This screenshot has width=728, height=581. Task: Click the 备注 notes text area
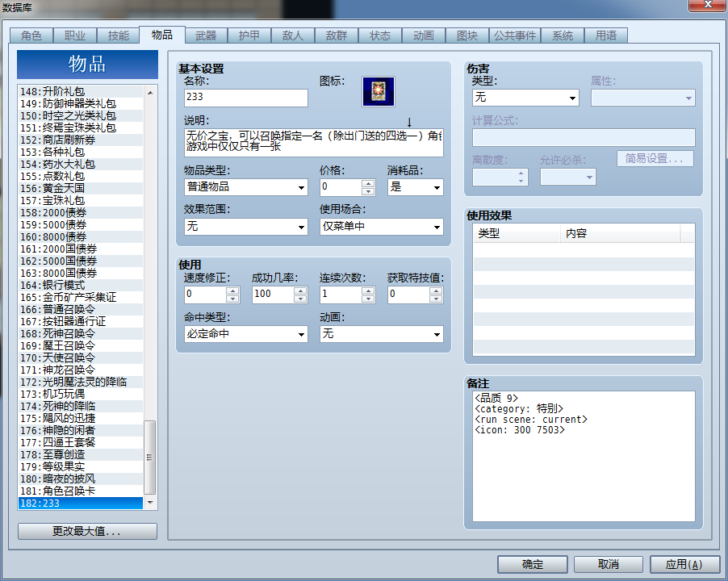[x=584, y=456]
